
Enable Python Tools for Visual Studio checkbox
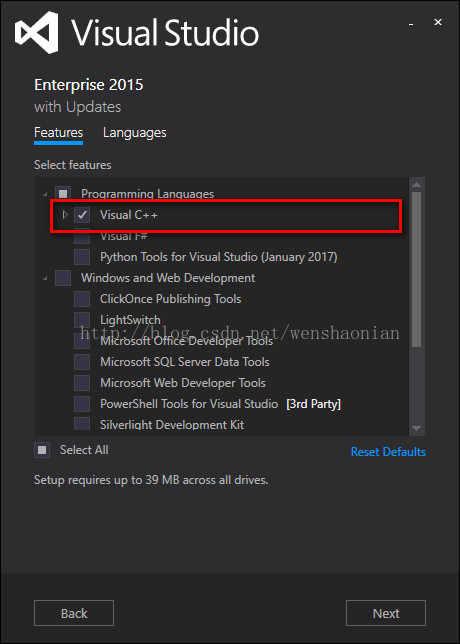coord(82,257)
